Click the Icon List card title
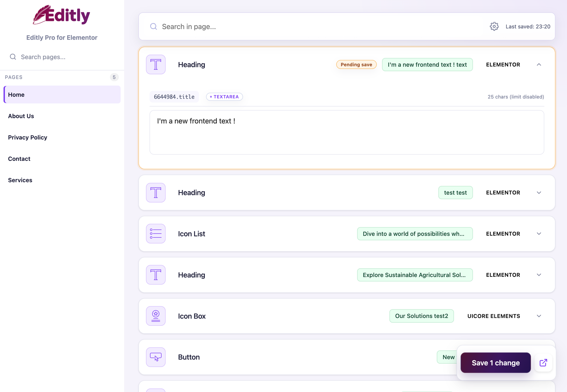This screenshot has height=392, width=567. click(192, 234)
